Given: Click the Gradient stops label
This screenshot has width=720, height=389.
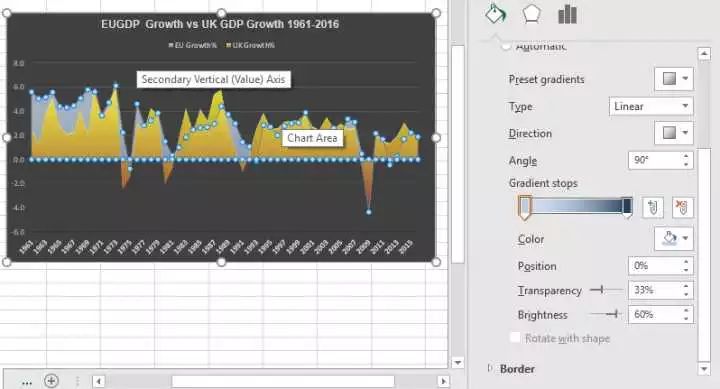Looking at the screenshot, I should [x=543, y=183].
